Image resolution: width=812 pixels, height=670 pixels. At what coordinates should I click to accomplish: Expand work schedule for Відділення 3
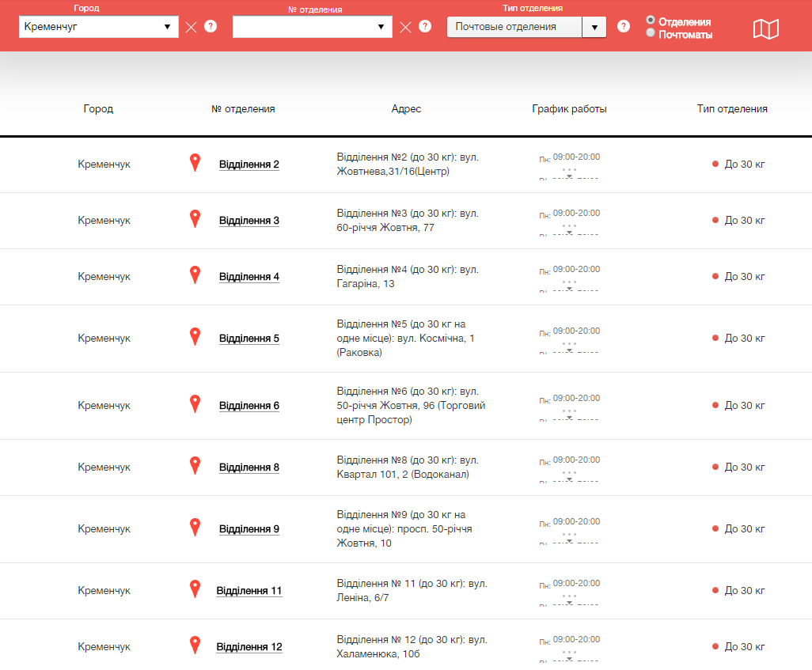point(569,229)
